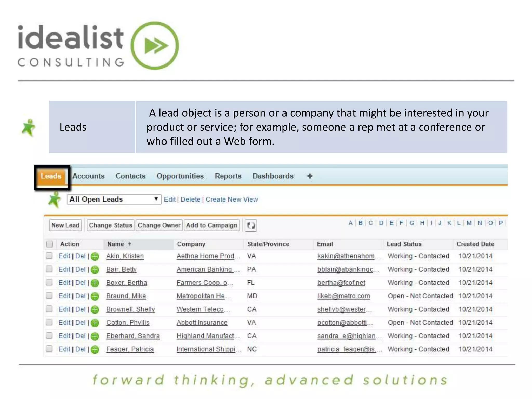Click the green plus icon for Braund, Mike
The width and height of the screenshot is (532, 399).
tap(95, 296)
